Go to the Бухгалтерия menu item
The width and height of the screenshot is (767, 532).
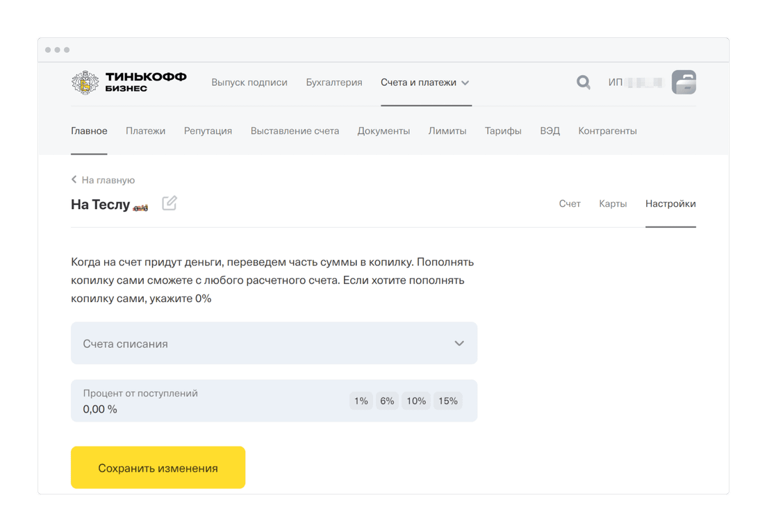coord(334,83)
